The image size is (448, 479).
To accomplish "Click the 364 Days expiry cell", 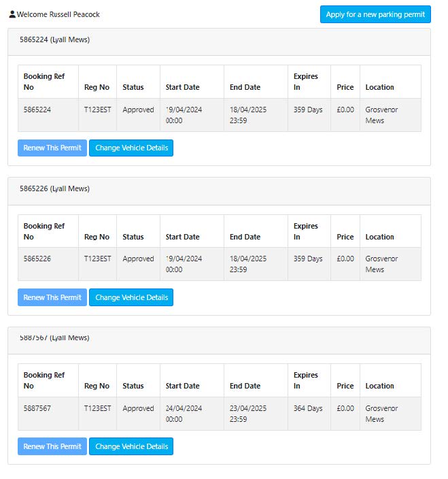I will coord(309,414).
